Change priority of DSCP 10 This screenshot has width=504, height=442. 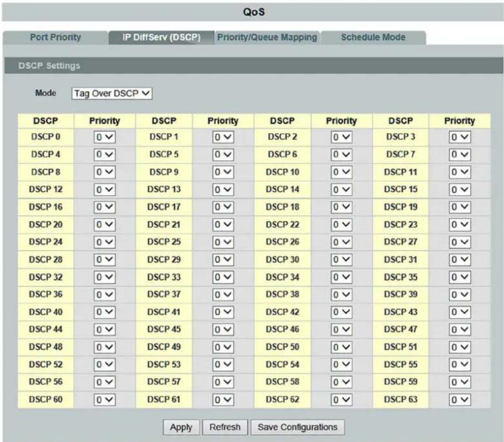click(341, 172)
